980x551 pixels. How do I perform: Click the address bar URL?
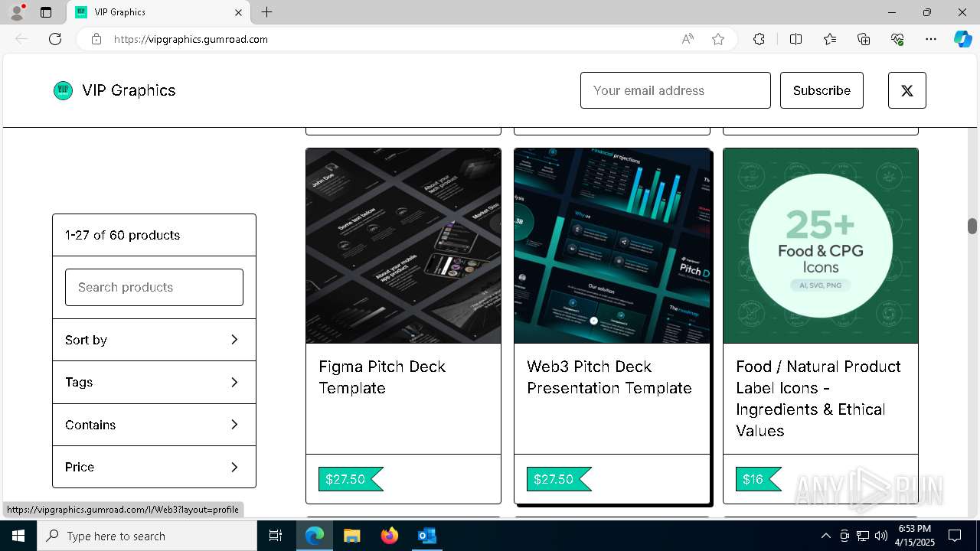(191, 39)
